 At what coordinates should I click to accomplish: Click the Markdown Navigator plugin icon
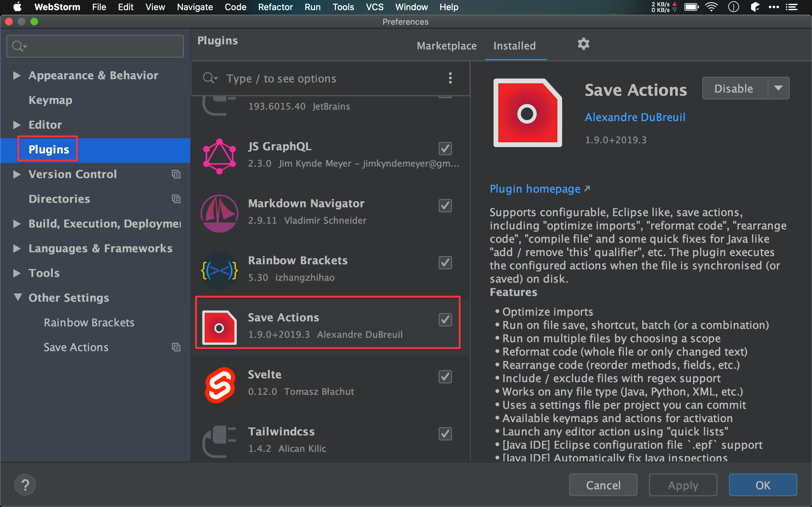pos(219,213)
